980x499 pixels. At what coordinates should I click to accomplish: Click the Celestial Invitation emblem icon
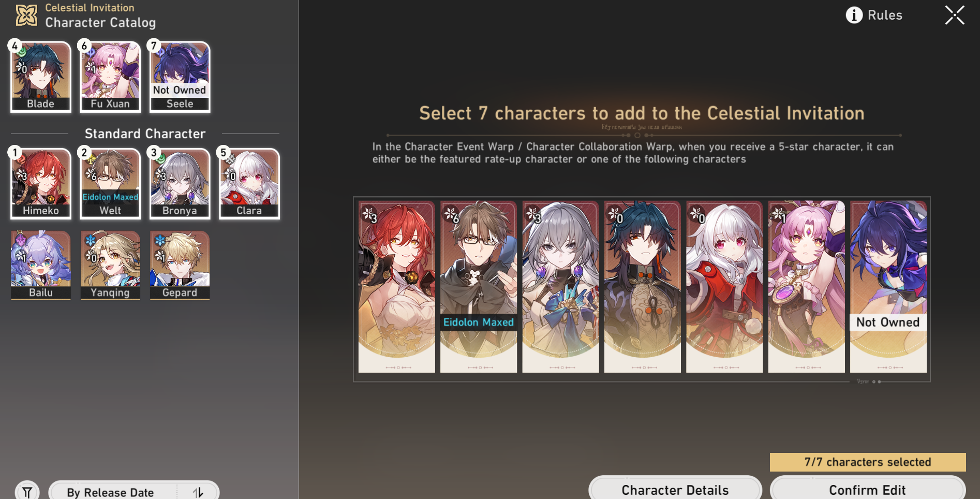26,15
